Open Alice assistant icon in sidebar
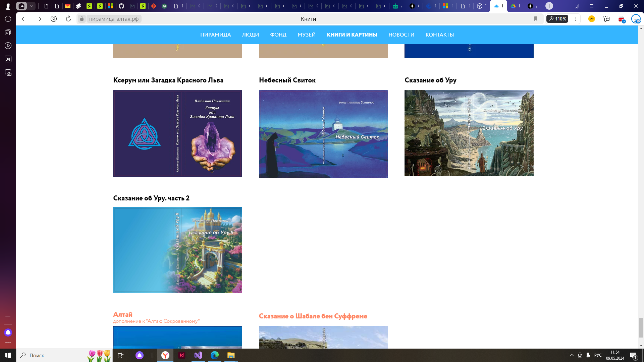 (8, 333)
